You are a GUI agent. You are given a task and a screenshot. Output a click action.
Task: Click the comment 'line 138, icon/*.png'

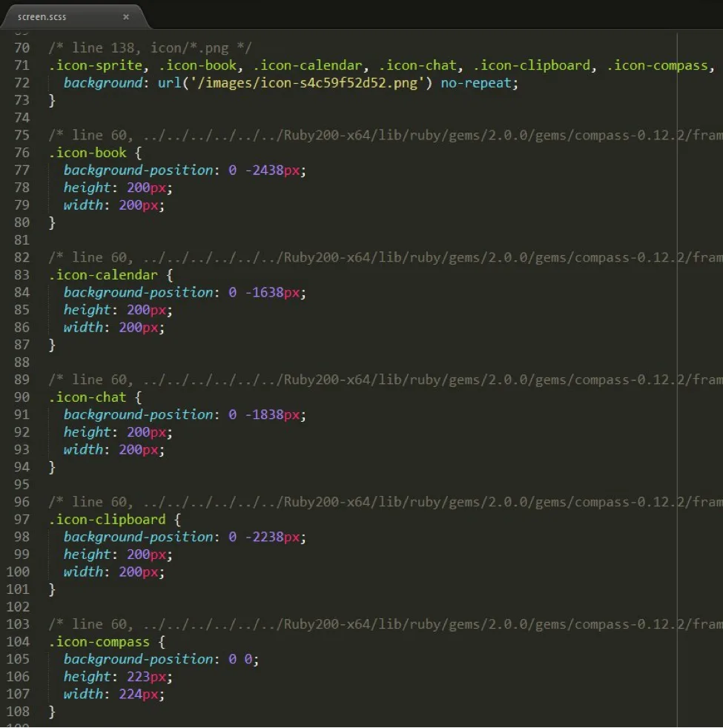(150, 48)
